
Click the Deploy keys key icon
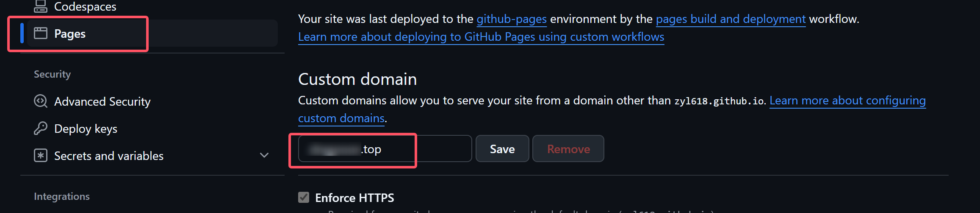coord(41,129)
